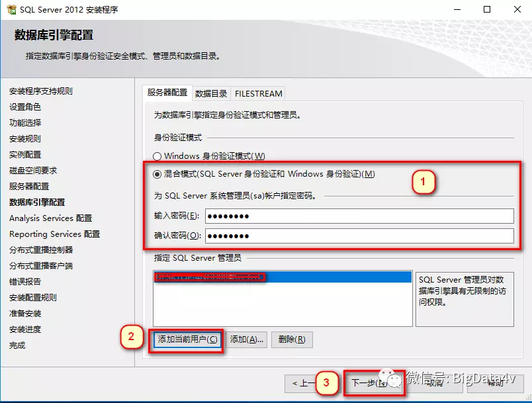The image size is (532, 403).
Task: Click 错误报告 step in sidebar
Action: coord(24,281)
